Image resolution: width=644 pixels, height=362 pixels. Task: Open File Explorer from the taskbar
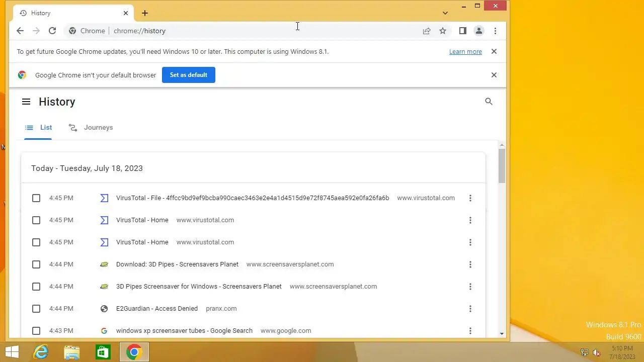(x=72, y=352)
